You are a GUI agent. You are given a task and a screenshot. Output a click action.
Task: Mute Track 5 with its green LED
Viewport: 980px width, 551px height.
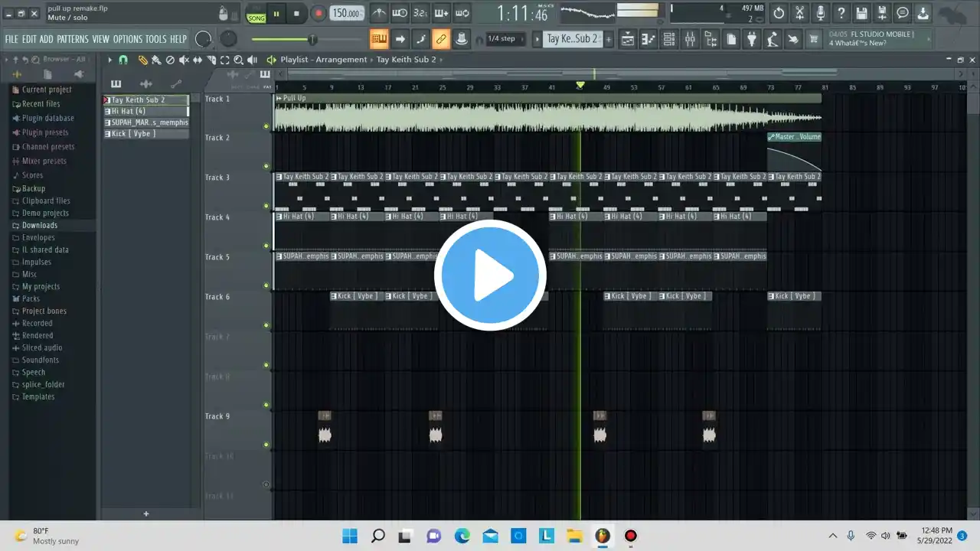click(266, 285)
